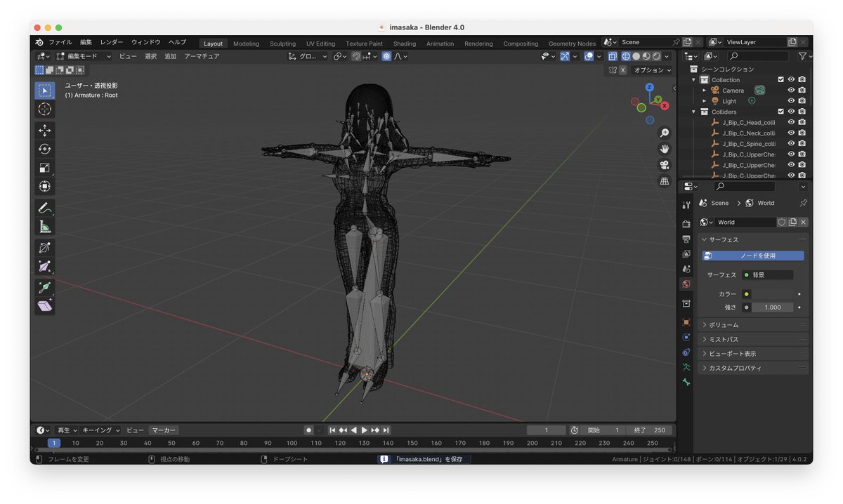Viewport: 843px width, 504px height.
Task: Switch perspective/orthographic with the grid icon
Action: 664,181
